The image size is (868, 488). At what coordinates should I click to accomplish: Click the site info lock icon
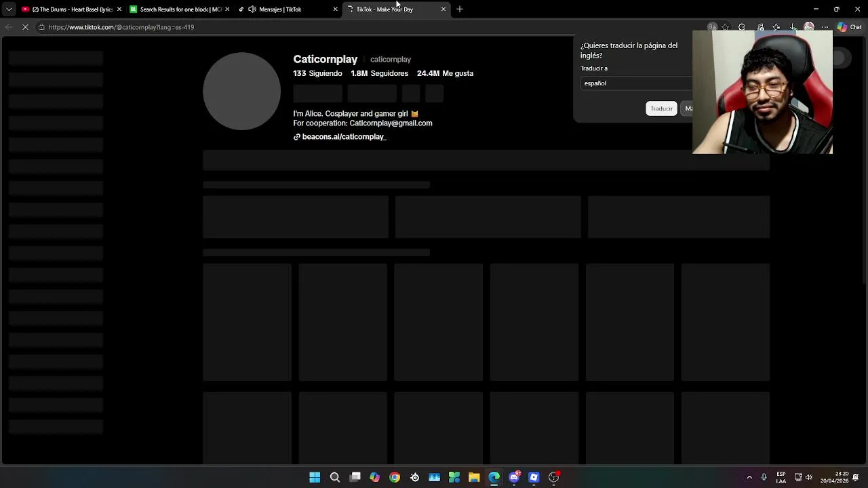(41, 27)
